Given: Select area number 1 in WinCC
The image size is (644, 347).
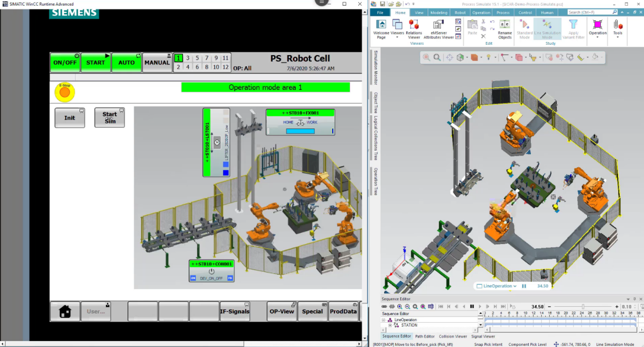Looking at the screenshot, I should pyautogui.click(x=178, y=58).
